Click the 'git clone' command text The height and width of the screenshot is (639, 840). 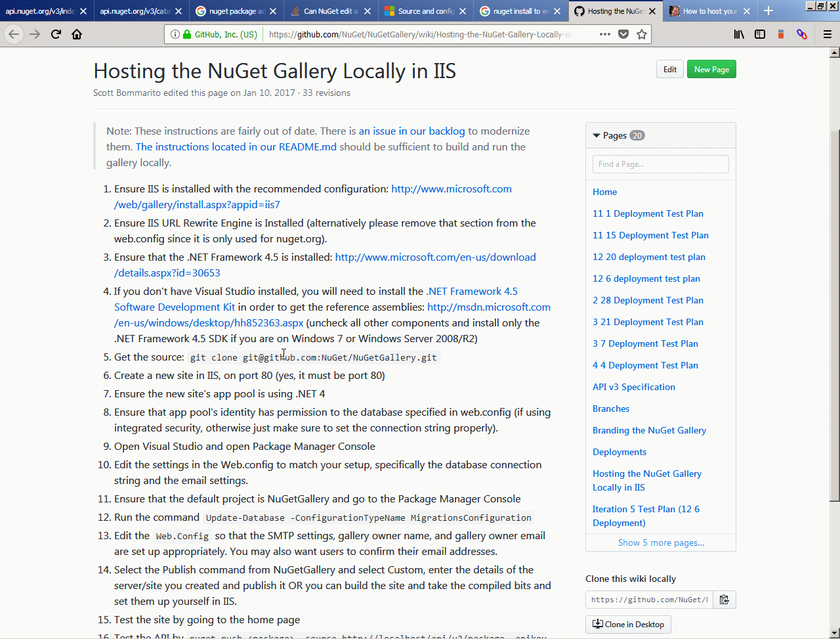click(314, 357)
